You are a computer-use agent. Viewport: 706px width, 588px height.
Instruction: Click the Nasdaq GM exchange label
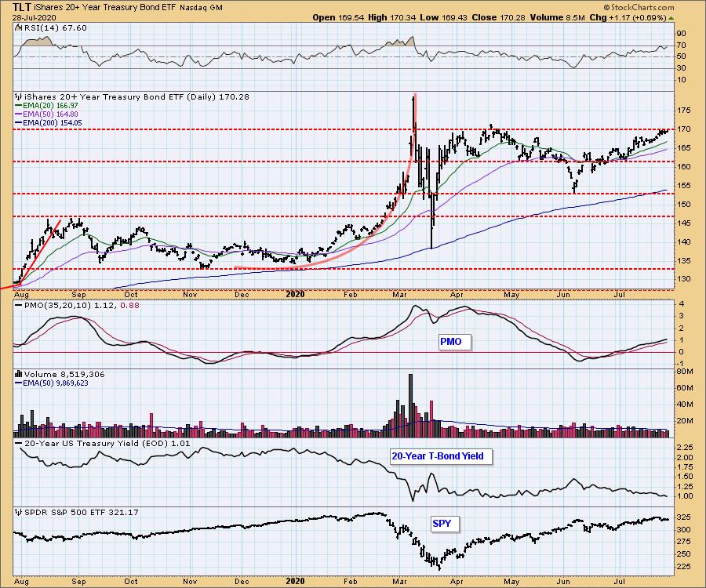click(201, 8)
